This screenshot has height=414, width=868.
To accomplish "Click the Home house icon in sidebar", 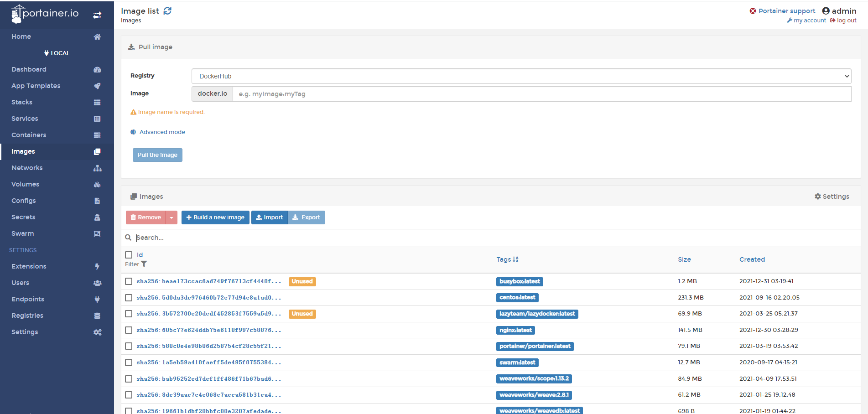I will point(97,37).
